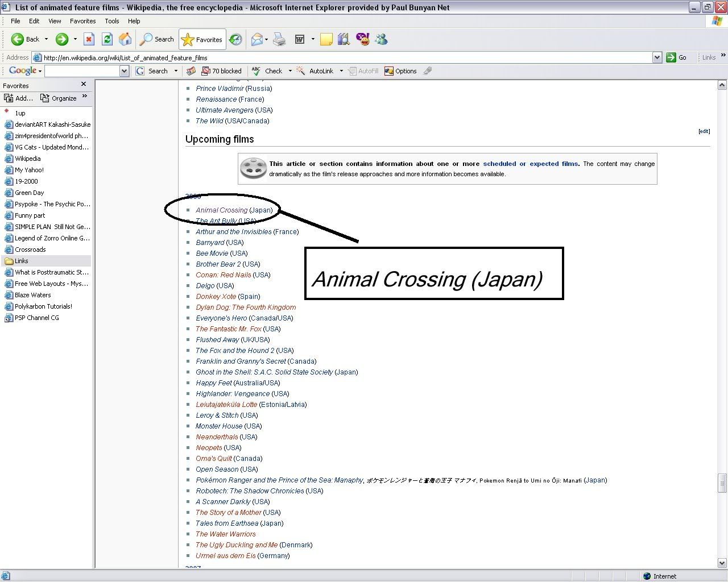Viewport: 728px width, 582px height.
Task: Expand the Edit with Word dropdown arrow
Action: click(313, 39)
